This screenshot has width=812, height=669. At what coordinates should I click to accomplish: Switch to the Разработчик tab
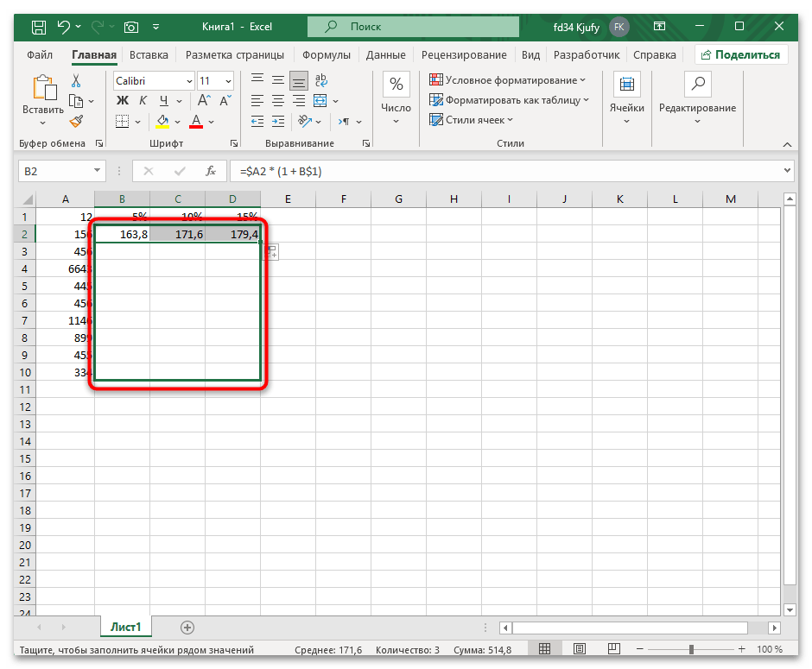(x=587, y=55)
